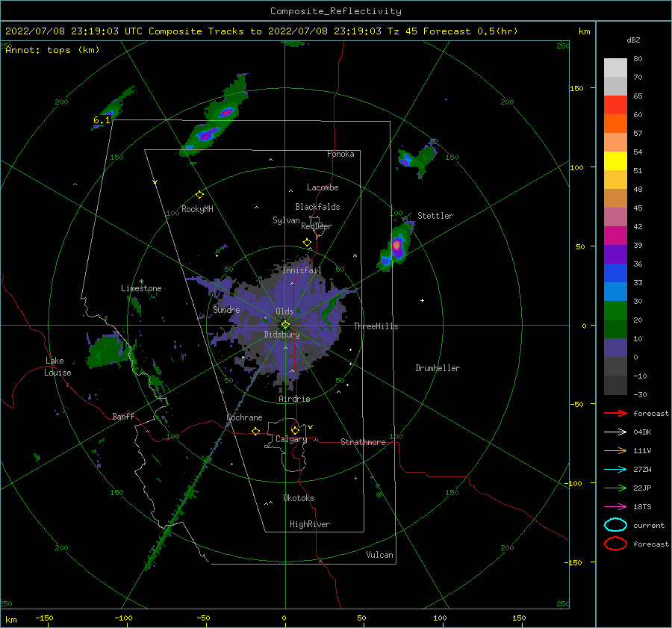Image resolution: width=672 pixels, height=628 pixels.
Task: Click the ThreeHills city label
Action: coord(376,326)
